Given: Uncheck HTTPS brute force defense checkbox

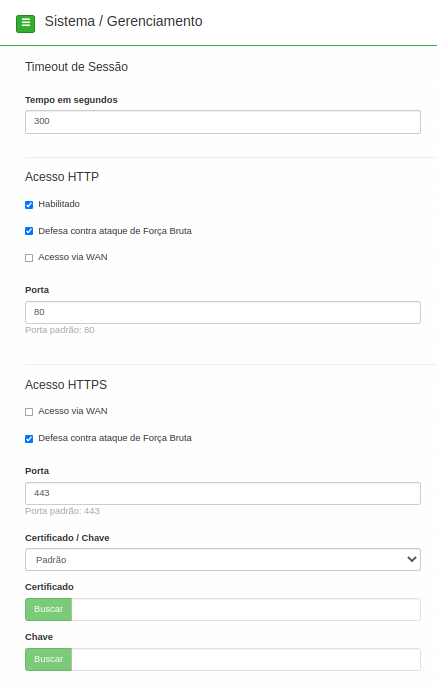Looking at the screenshot, I should 29,439.
